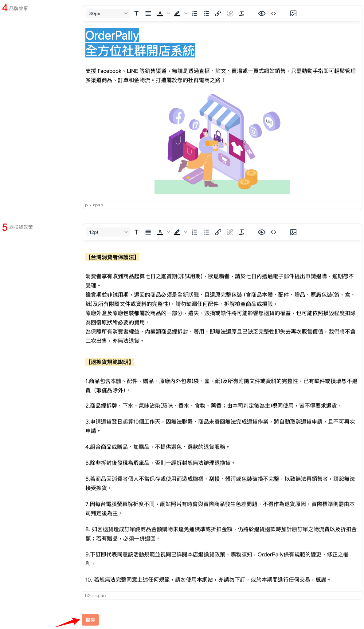Click rule 4 about 組合商品或贈品
364x629 pixels.
click(x=157, y=447)
